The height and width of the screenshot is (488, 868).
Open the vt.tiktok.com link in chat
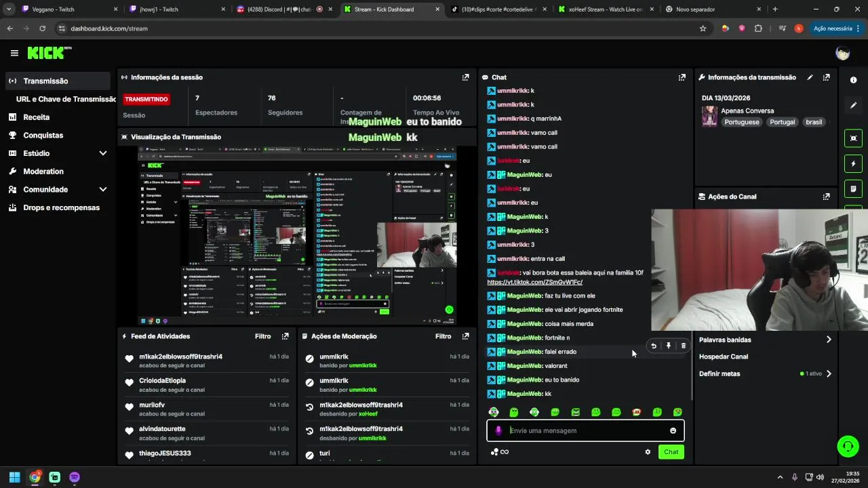click(534, 282)
